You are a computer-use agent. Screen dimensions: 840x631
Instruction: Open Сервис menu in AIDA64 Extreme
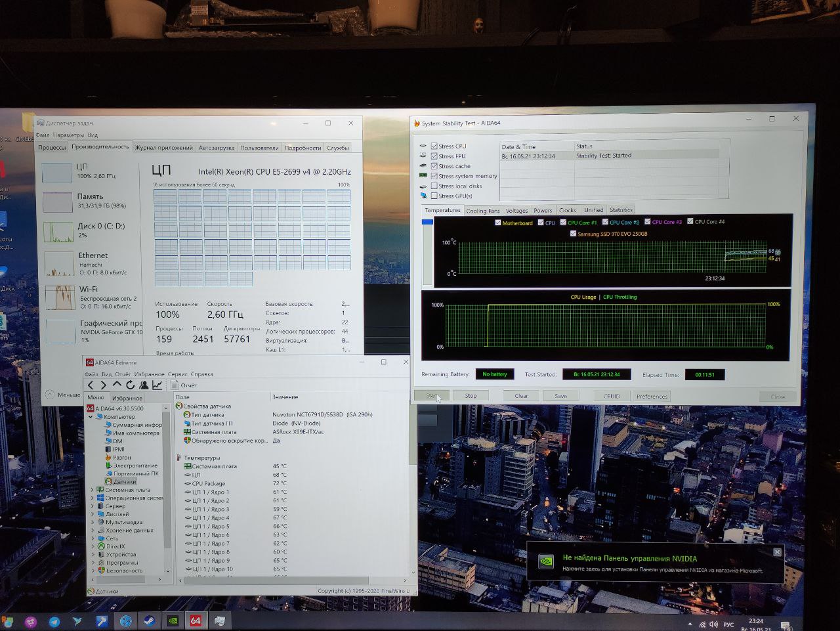pyautogui.click(x=178, y=374)
